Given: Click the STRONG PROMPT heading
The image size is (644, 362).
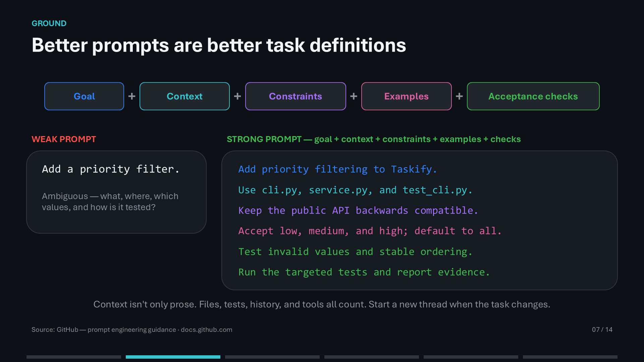Looking at the screenshot, I should pos(374,139).
